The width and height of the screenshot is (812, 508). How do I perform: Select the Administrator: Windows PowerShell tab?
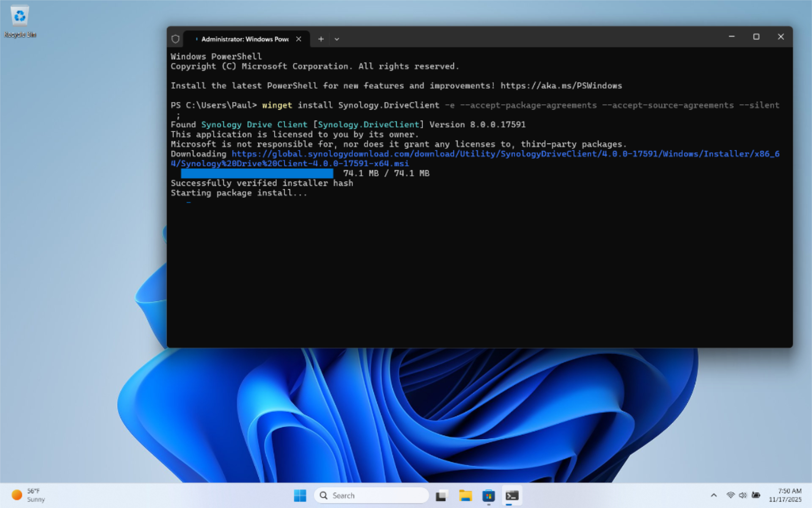click(244, 39)
